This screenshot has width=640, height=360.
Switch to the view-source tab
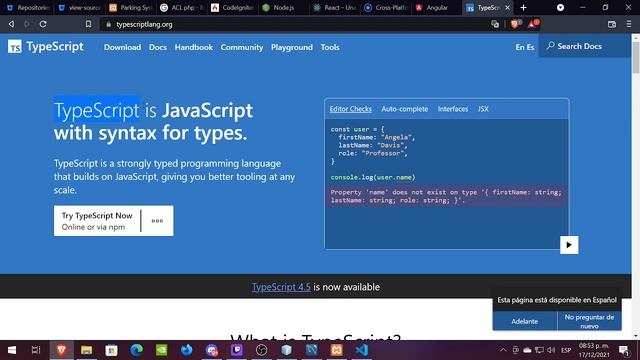[x=80, y=7]
